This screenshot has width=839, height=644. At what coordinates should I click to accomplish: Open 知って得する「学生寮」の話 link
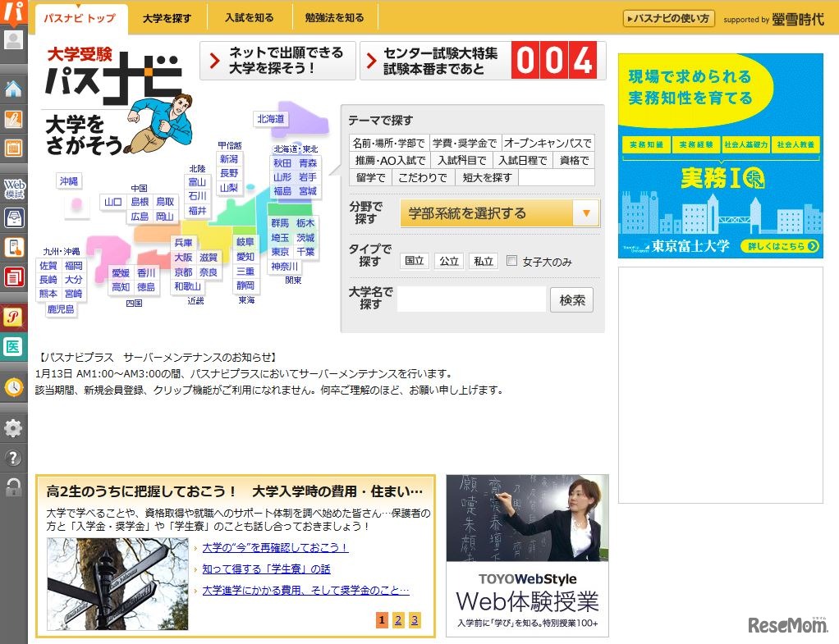[266, 569]
